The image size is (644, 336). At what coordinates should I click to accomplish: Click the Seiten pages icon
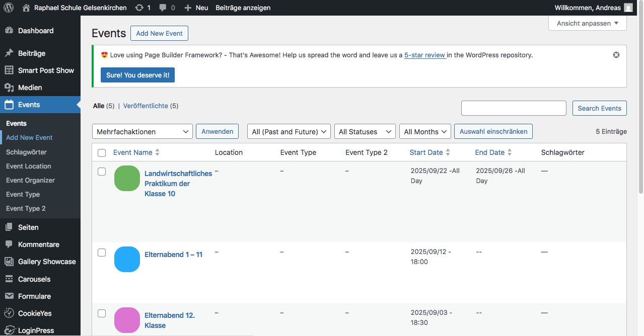(9, 227)
